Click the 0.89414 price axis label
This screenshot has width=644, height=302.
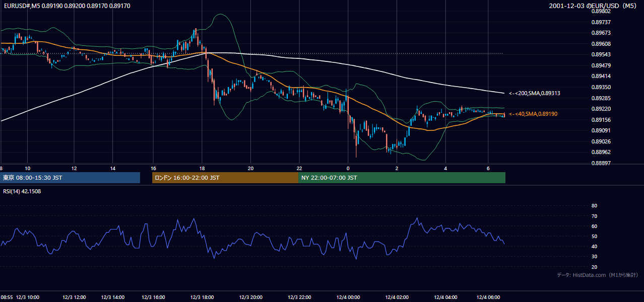[x=601, y=76]
